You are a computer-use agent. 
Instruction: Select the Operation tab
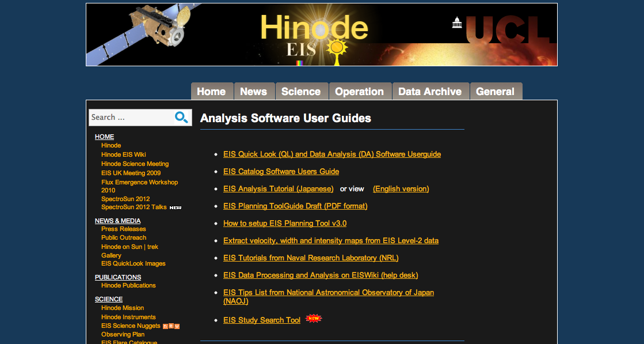(x=359, y=92)
